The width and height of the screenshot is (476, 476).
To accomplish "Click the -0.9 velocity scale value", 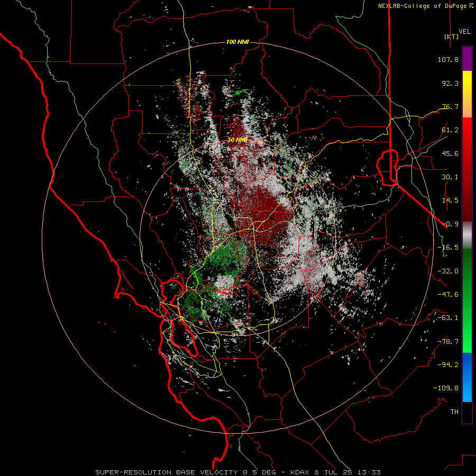I will [x=450, y=224].
